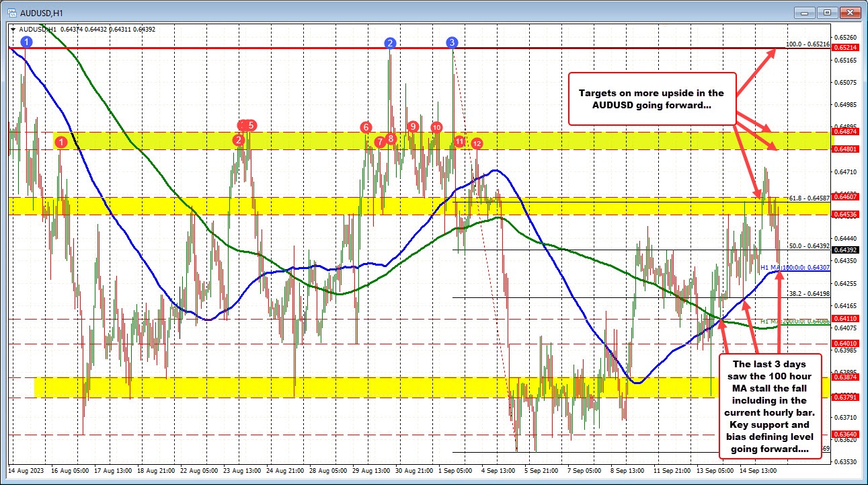
Task: Select blue marker 2 at the swing high
Action: coord(389,42)
